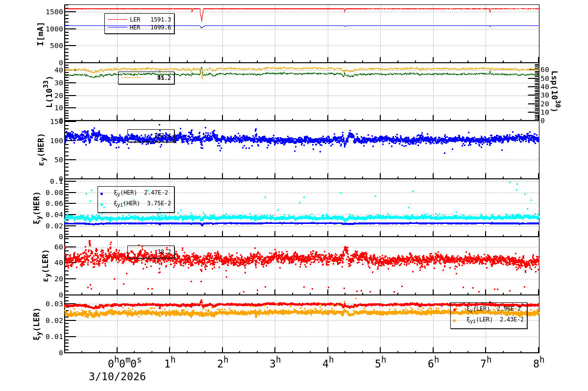Click the 0.01 tick on ξy(LER) axis
The width and height of the screenshot is (588, 391).
53,337
